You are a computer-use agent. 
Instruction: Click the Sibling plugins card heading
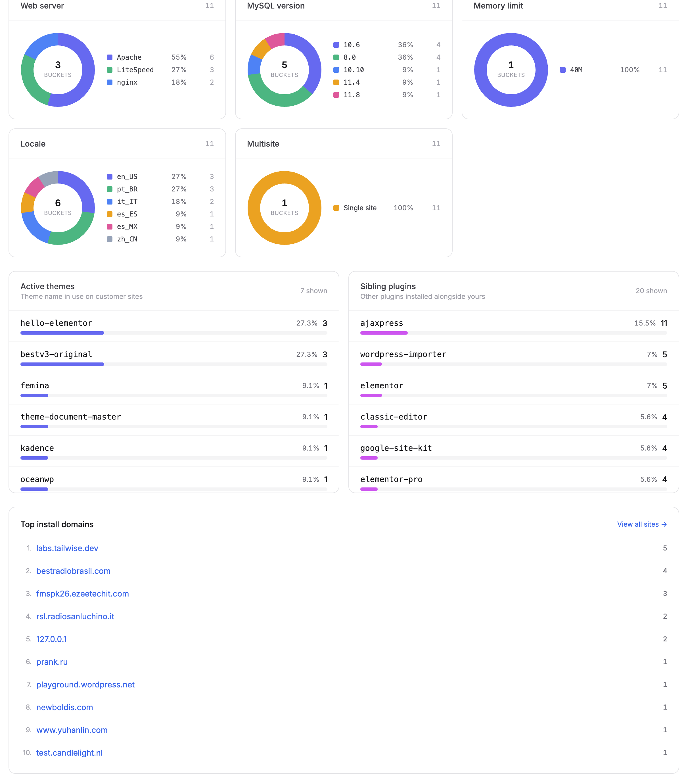coord(388,286)
